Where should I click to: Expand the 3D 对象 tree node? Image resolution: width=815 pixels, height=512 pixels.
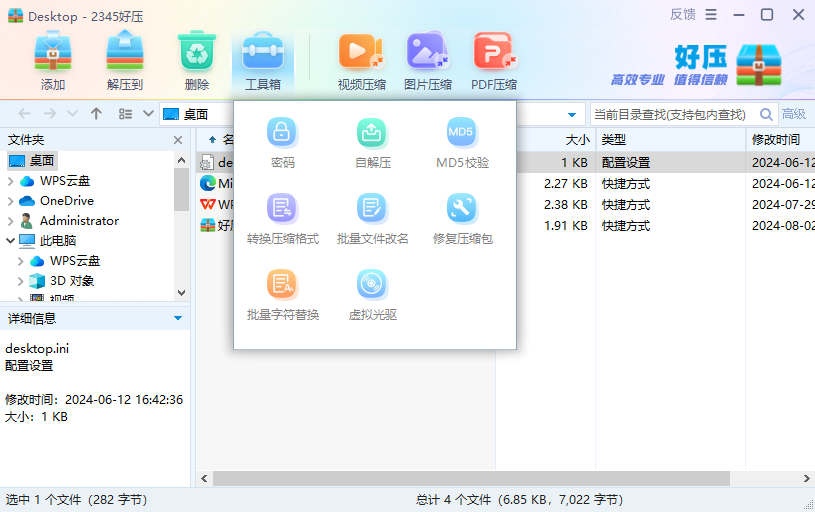coord(20,281)
